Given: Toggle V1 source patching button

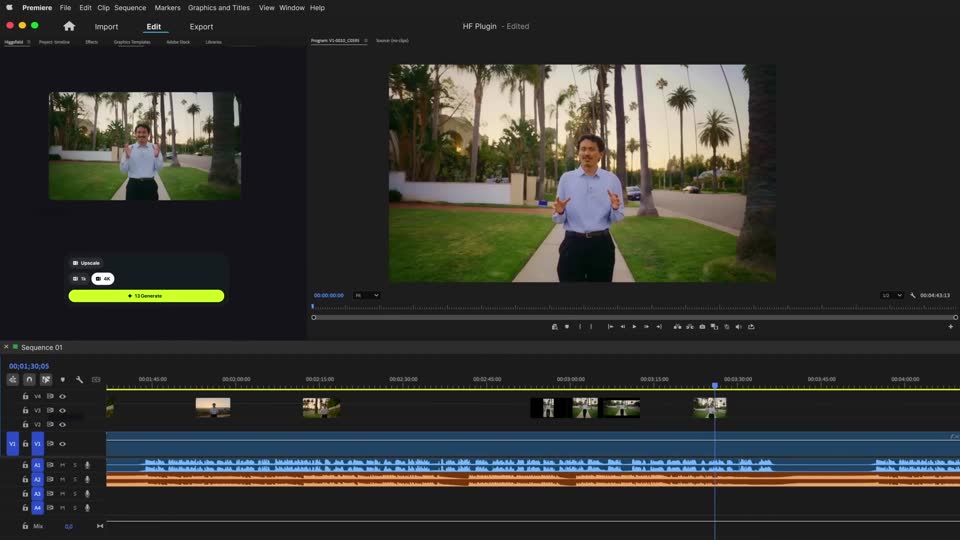Looking at the screenshot, I should 12,444.
